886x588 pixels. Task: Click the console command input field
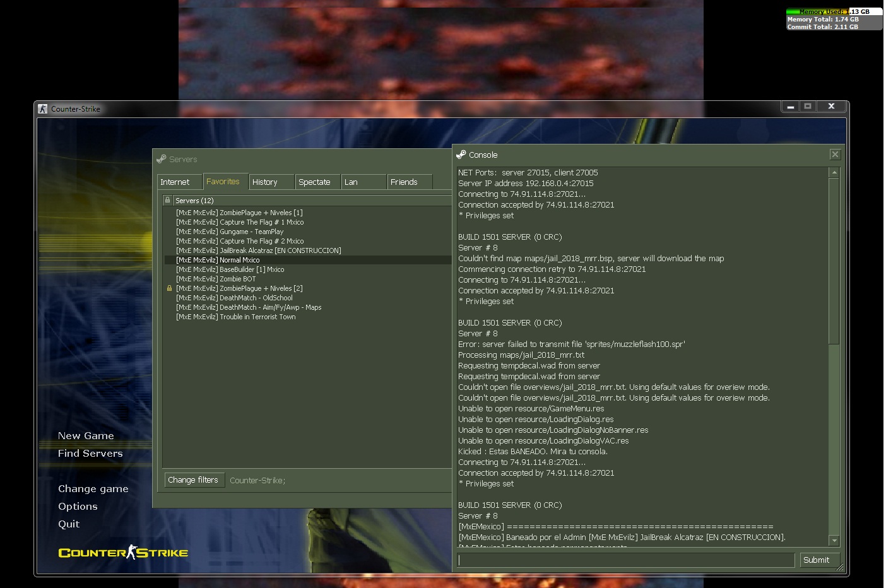[x=625, y=560]
